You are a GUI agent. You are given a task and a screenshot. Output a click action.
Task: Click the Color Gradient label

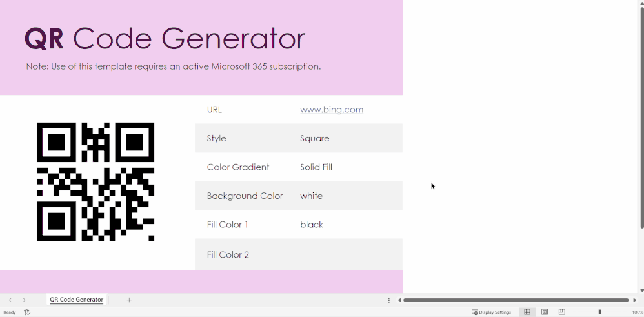tap(238, 167)
